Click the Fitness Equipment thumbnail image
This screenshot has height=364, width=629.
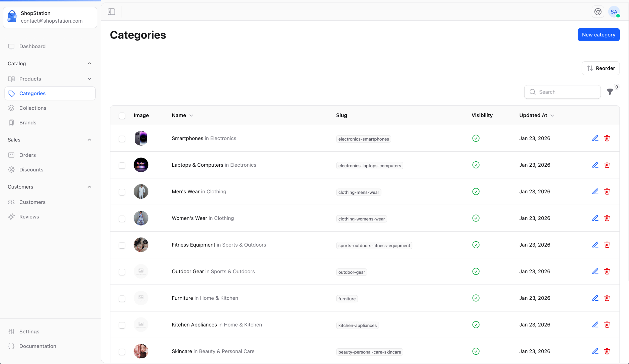click(141, 245)
